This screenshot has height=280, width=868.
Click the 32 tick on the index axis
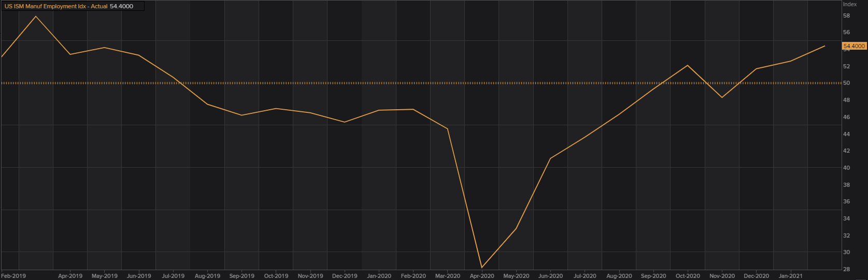click(x=846, y=235)
